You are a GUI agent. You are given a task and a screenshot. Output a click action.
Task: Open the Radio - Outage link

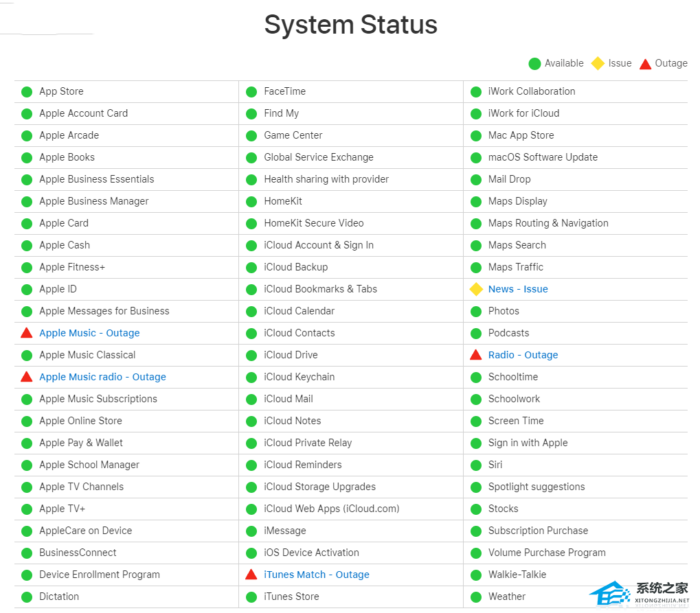(523, 355)
